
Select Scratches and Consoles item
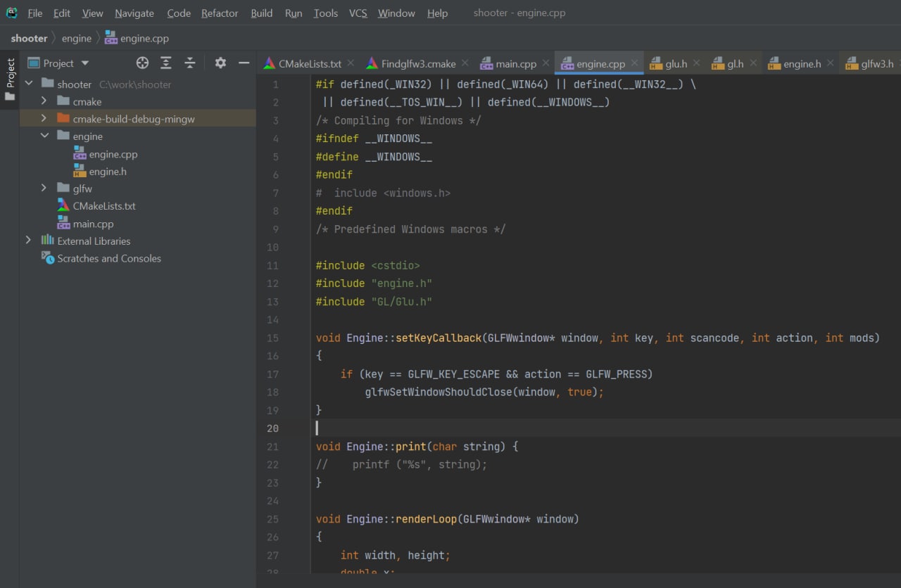(108, 258)
